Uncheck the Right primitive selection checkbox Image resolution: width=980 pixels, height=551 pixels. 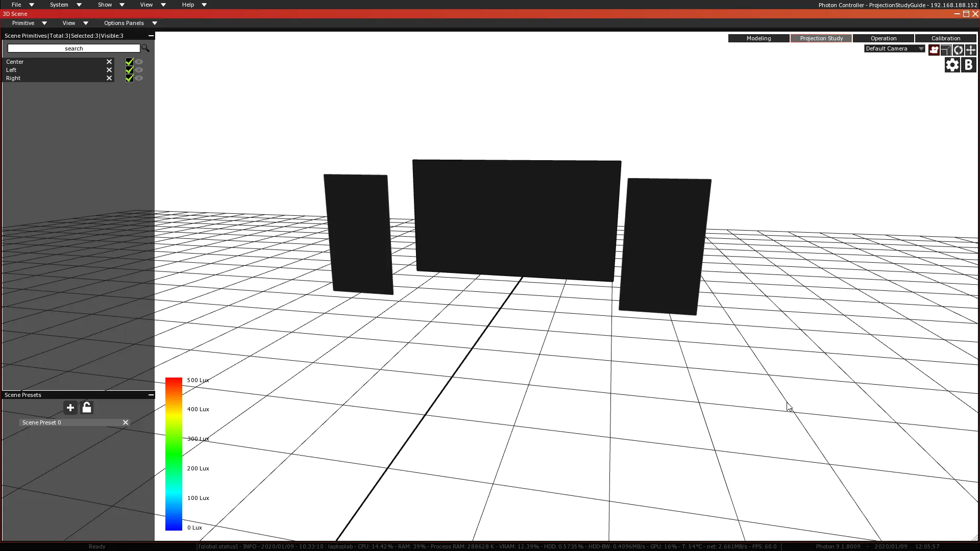(x=129, y=78)
